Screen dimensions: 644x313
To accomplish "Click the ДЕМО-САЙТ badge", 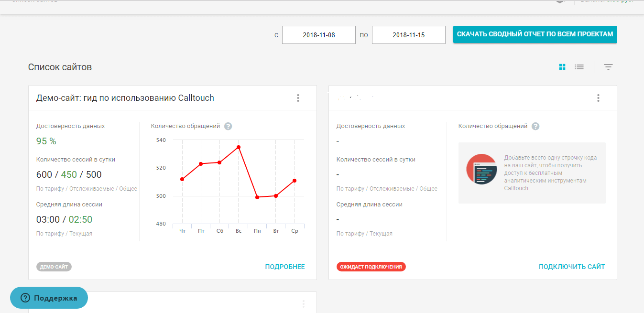I will 54,267.
